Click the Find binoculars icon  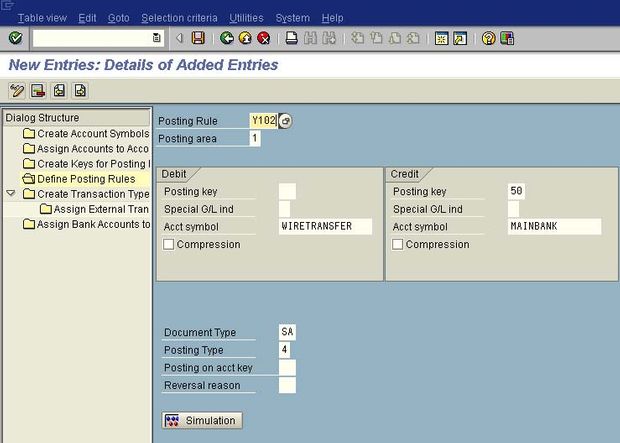point(310,38)
